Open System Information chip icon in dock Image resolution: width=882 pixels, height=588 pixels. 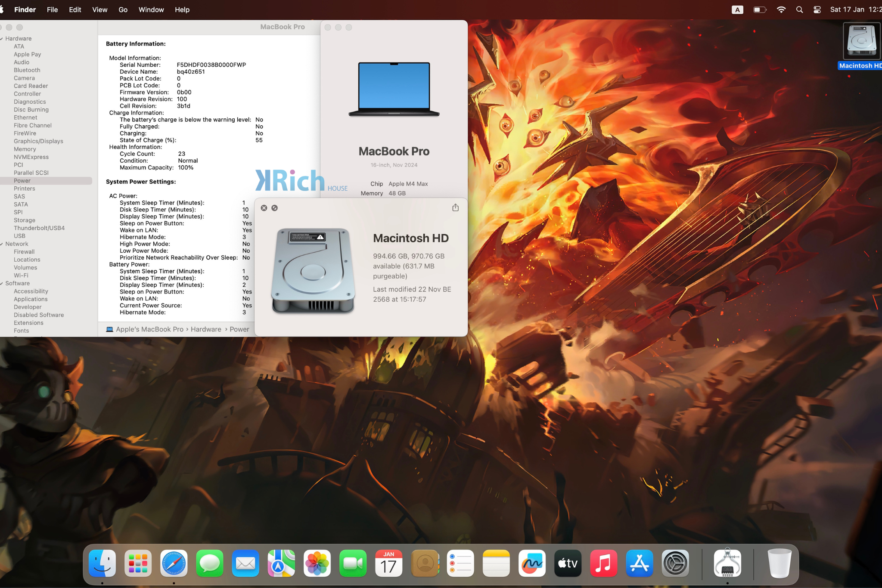click(x=727, y=563)
